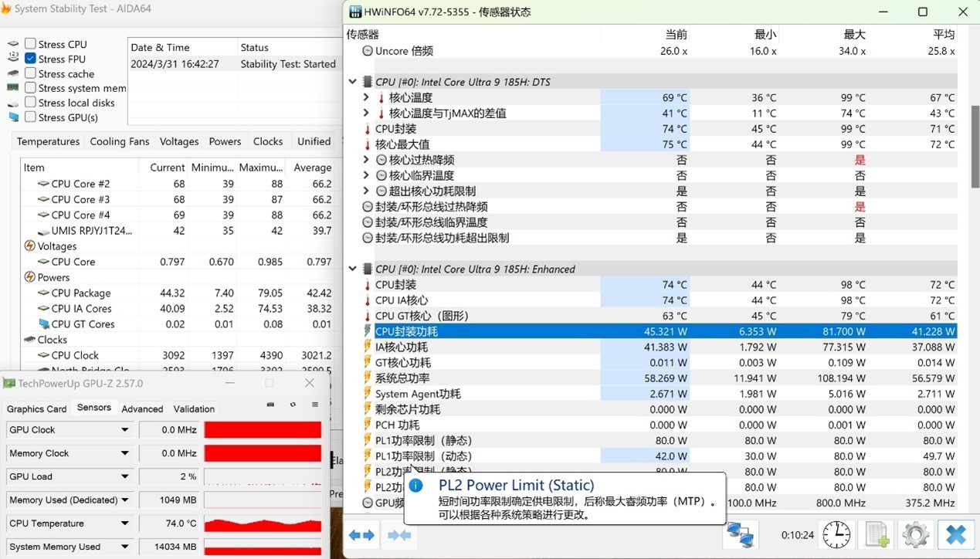Expand the 核心温度与TjMAX的差值 row

(x=366, y=113)
